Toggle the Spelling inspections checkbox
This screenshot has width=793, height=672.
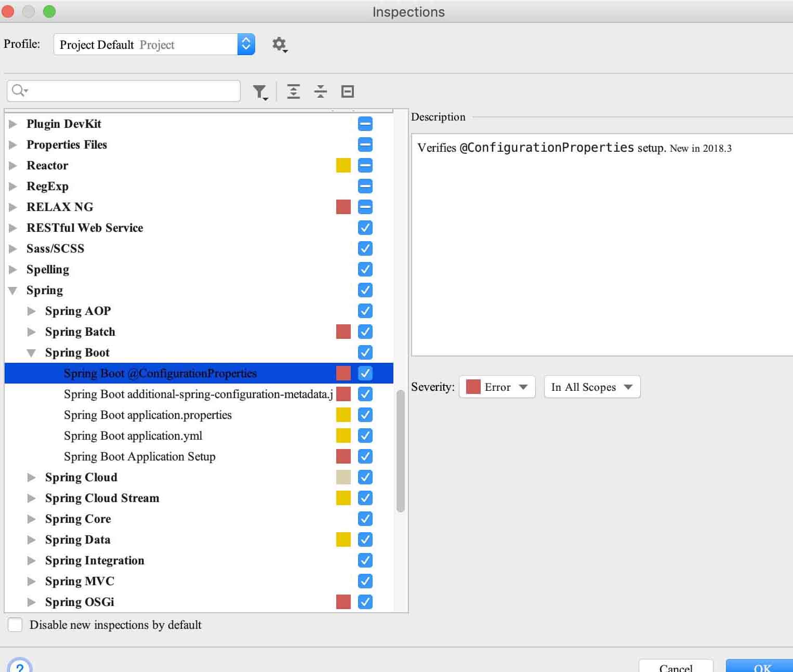[365, 269]
